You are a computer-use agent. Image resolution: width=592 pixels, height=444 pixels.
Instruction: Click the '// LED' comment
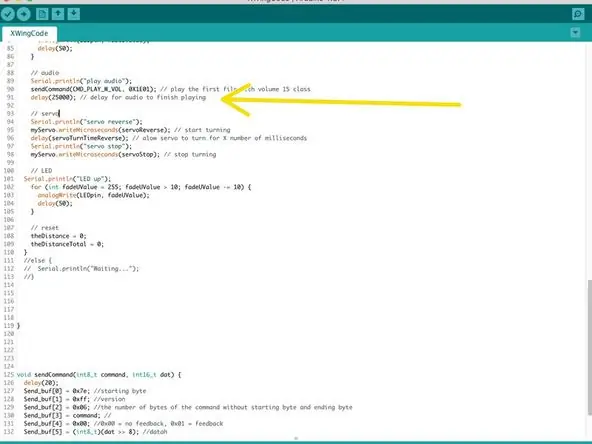42,171
